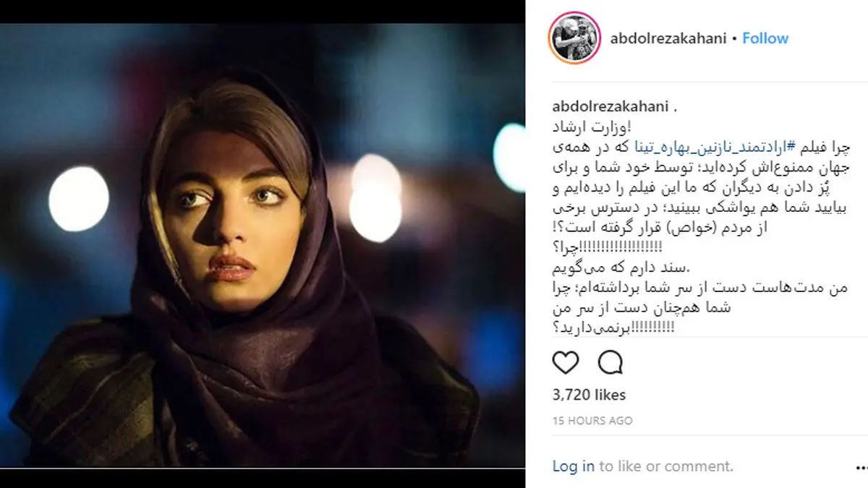Click the 'to like or comment' text

(x=666, y=466)
